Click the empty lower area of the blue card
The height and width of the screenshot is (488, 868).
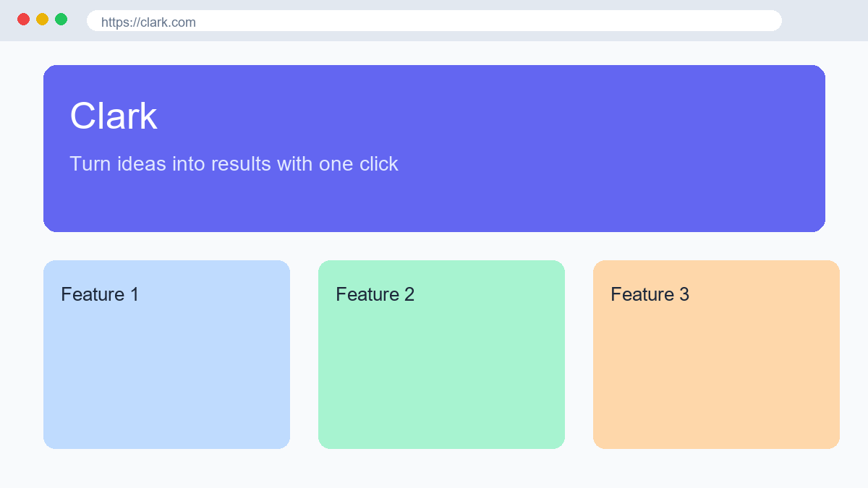click(x=166, y=383)
